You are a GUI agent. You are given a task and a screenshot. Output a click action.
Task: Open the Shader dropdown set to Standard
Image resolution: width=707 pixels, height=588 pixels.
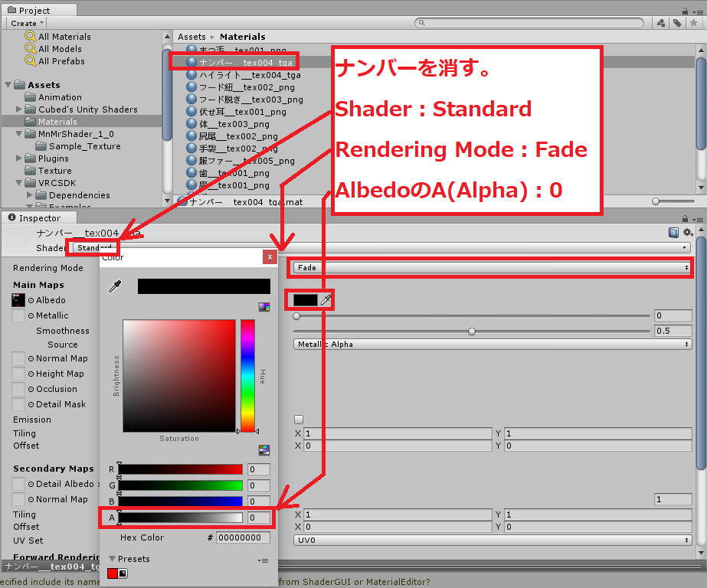[x=381, y=247]
